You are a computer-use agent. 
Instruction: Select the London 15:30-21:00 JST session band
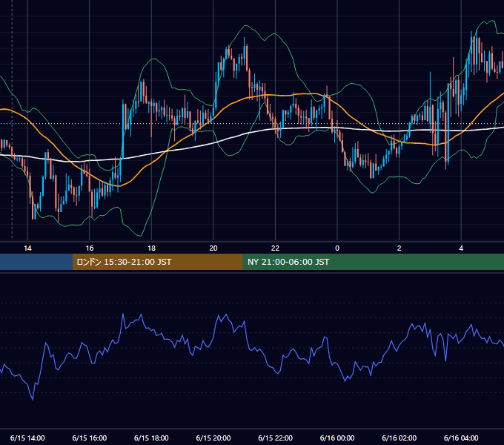click(157, 262)
